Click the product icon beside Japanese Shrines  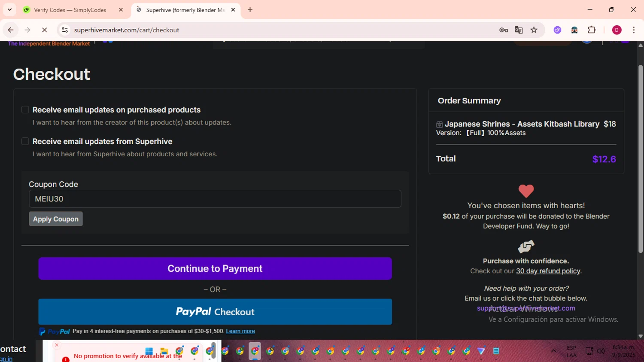coord(440,125)
